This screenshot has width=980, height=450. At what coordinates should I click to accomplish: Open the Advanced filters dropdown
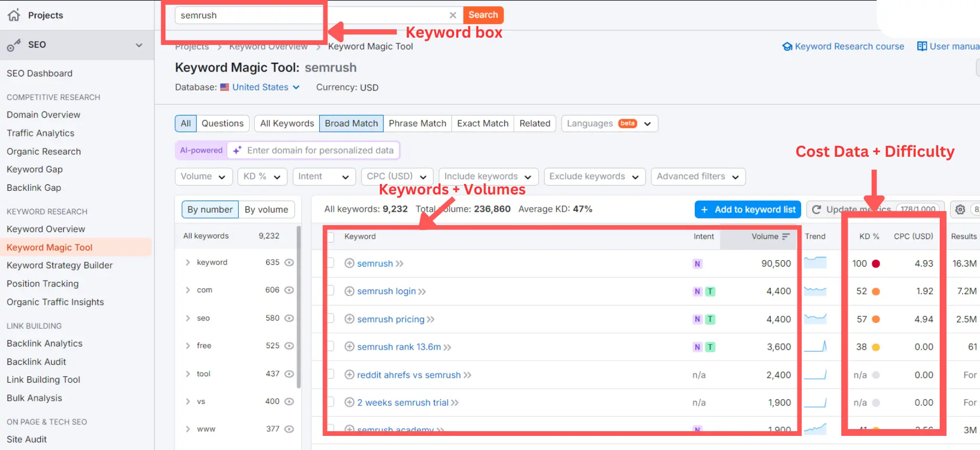click(x=698, y=177)
